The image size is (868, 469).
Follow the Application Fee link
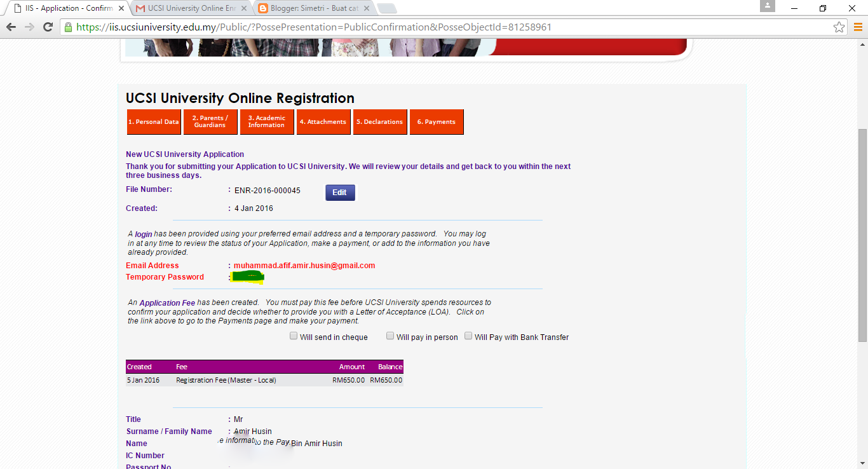click(x=167, y=303)
